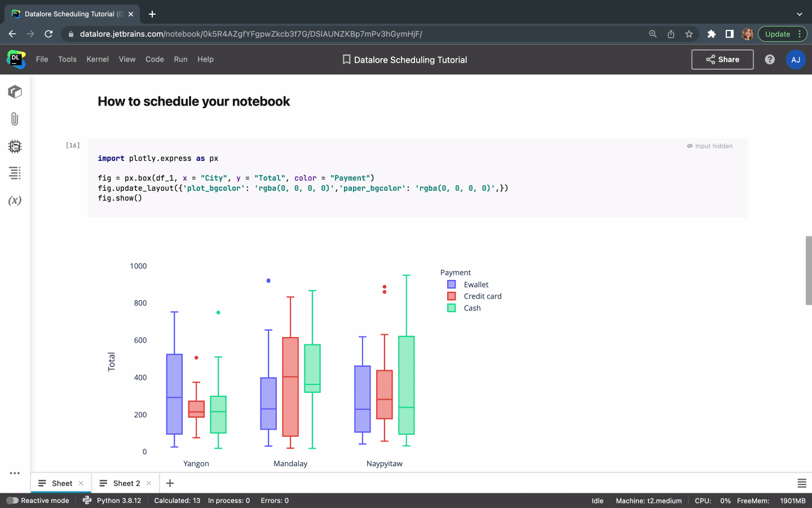Toggle the Reactive mode switch
Viewport: 812px width, 508px height.
tap(12, 501)
